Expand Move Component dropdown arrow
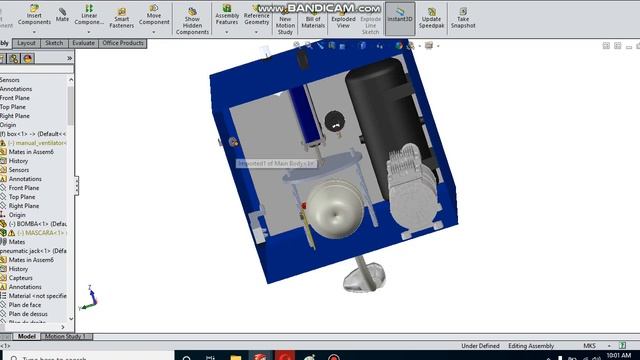Screen dimensions: 640x360 pyautogui.click(x=154, y=32)
